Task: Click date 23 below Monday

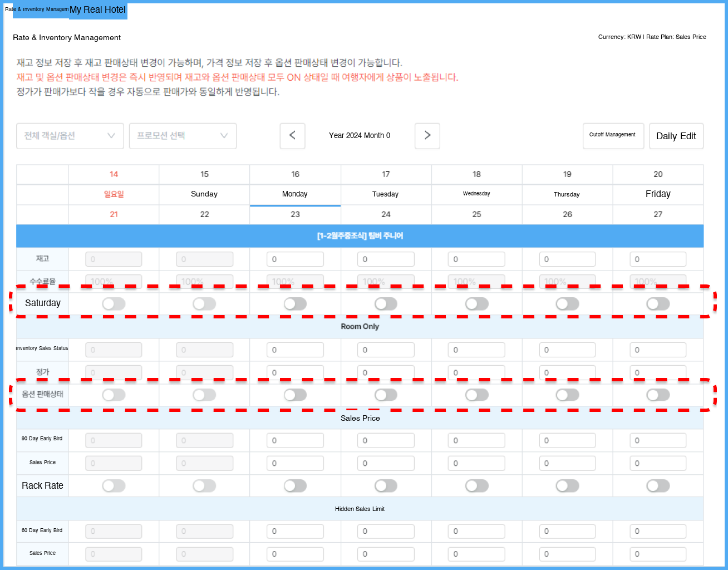Action: point(295,214)
